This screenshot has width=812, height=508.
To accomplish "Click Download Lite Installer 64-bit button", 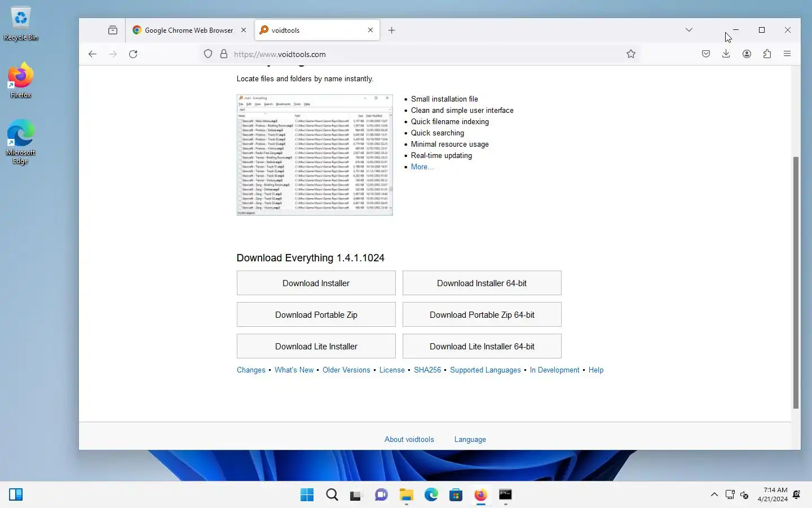I will pos(482,347).
